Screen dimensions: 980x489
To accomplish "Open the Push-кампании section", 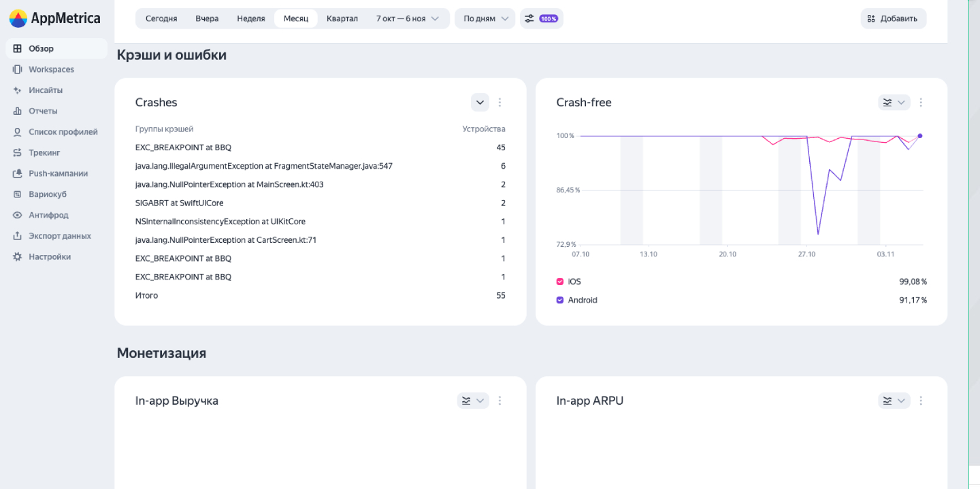I will click(x=58, y=173).
